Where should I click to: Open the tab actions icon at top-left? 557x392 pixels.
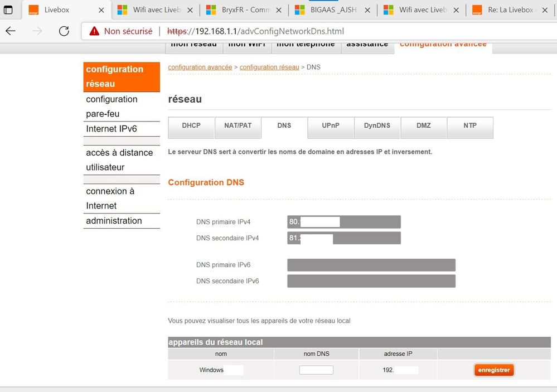pos(8,10)
